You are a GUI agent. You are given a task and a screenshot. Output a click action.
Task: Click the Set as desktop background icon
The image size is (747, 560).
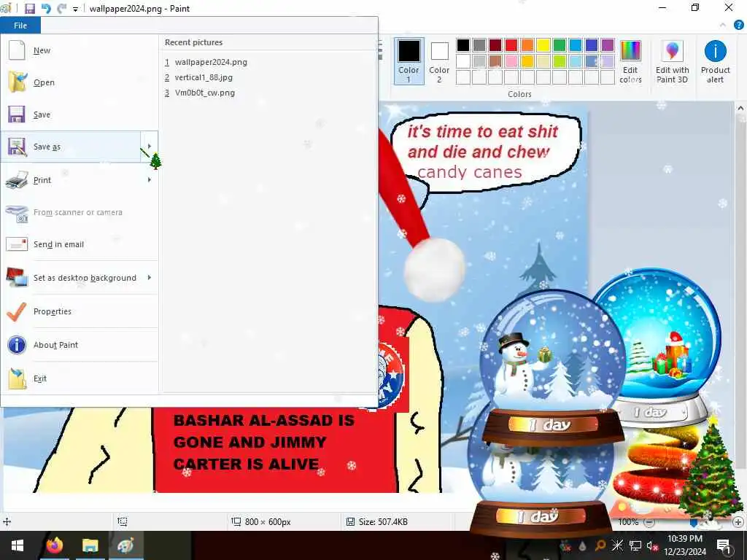click(x=17, y=277)
